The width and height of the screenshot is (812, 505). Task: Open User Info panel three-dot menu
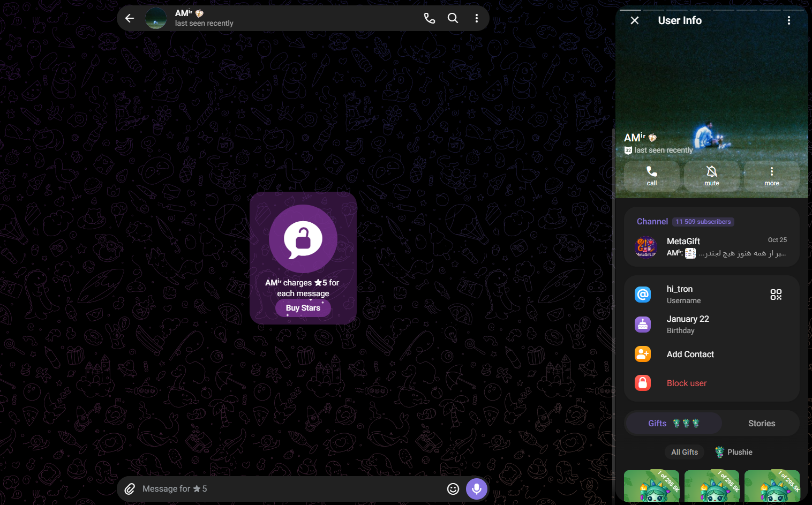pyautogui.click(x=789, y=20)
